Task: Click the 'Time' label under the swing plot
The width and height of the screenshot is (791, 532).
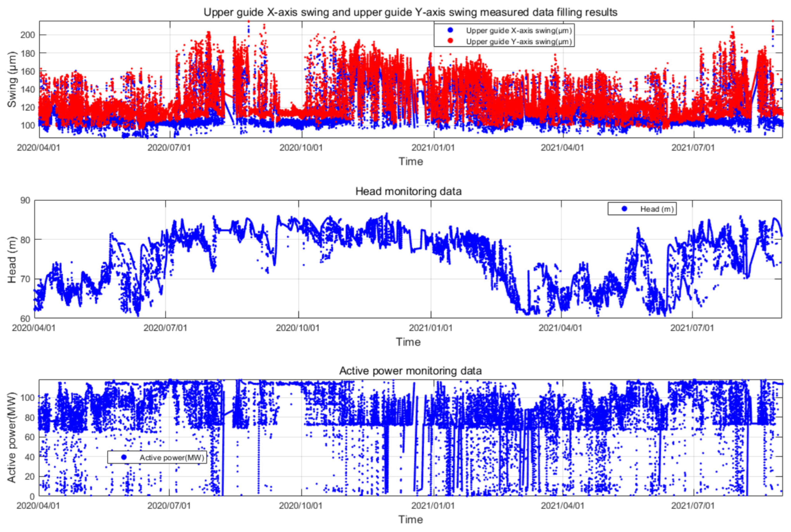Action: (410, 162)
